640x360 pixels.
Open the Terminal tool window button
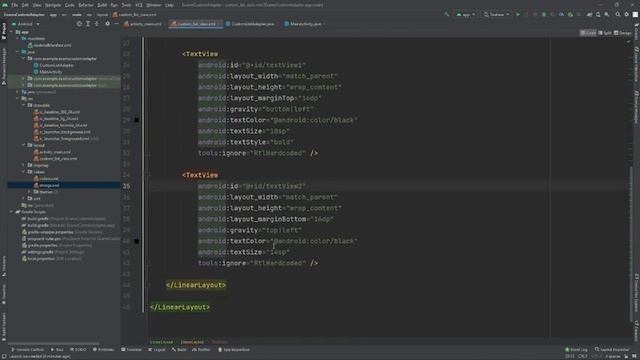tap(131, 350)
